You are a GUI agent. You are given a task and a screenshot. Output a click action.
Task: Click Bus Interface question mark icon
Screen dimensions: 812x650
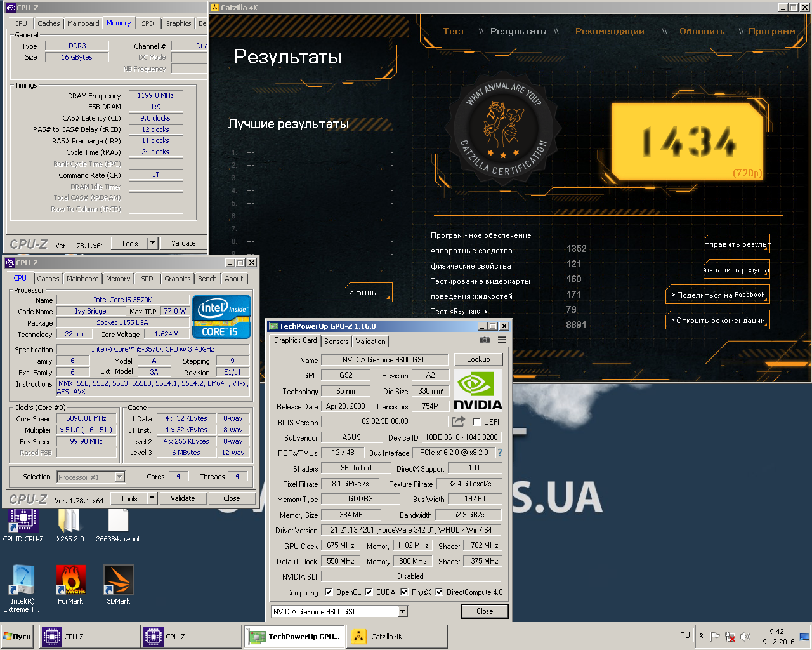(x=499, y=453)
